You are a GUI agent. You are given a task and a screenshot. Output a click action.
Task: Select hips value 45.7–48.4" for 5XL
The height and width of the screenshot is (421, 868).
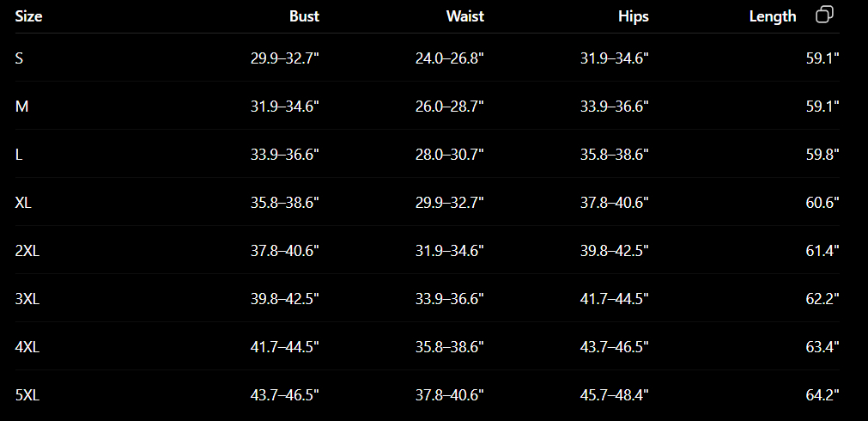[615, 395]
